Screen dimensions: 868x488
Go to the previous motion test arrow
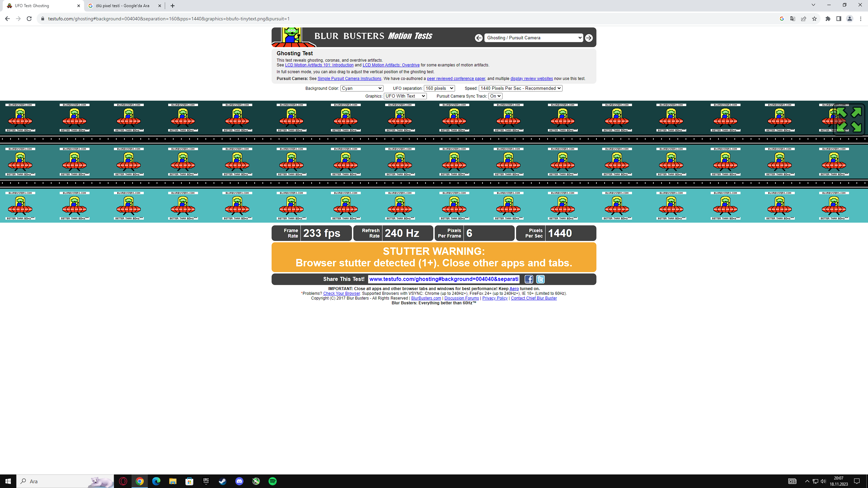[478, 38]
